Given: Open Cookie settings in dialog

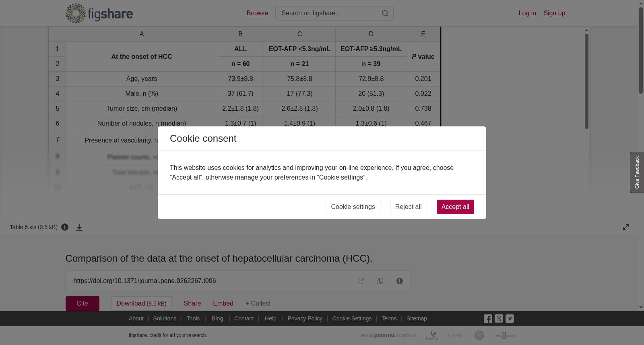Looking at the screenshot, I should pyautogui.click(x=353, y=207).
